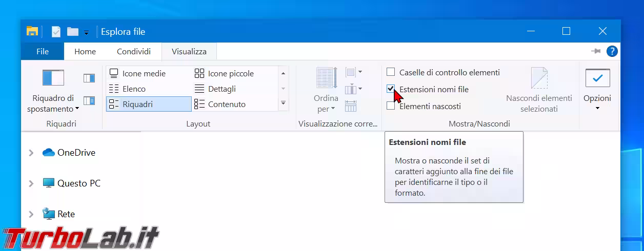The height and width of the screenshot is (251, 644).
Task: Open Customize Quick Access Toolbar dropdown
Action: (x=86, y=32)
